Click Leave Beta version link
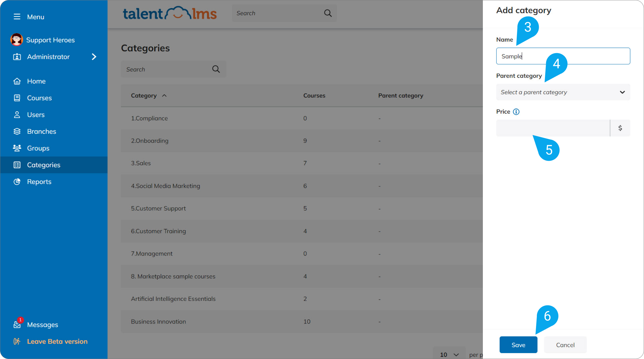The image size is (644, 359). (x=57, y=341)
